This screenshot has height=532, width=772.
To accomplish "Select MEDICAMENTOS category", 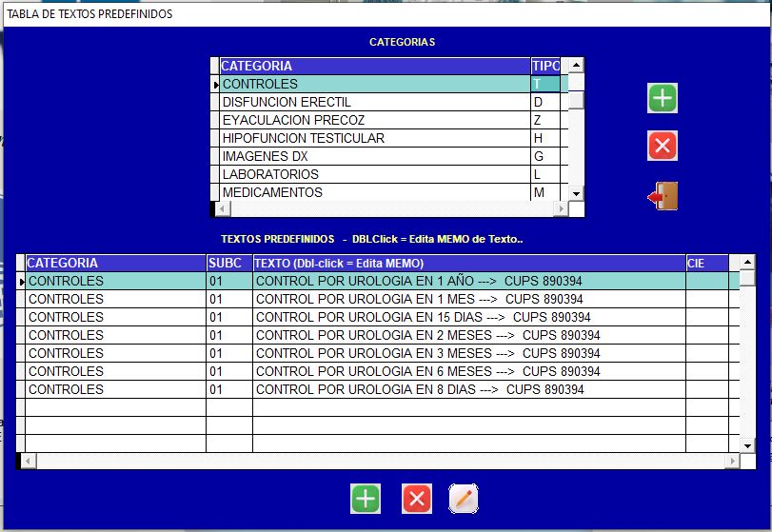I will click(375, 192).
